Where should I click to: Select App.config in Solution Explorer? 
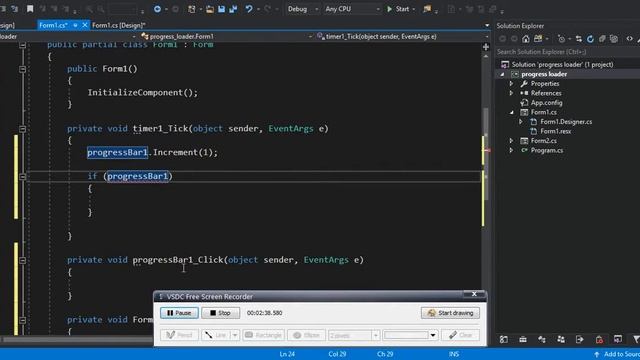click(x=546, y=103)
